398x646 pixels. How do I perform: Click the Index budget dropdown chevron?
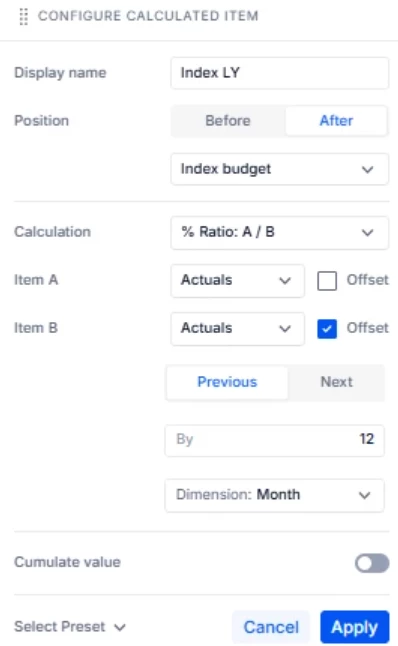coord(368,169)
